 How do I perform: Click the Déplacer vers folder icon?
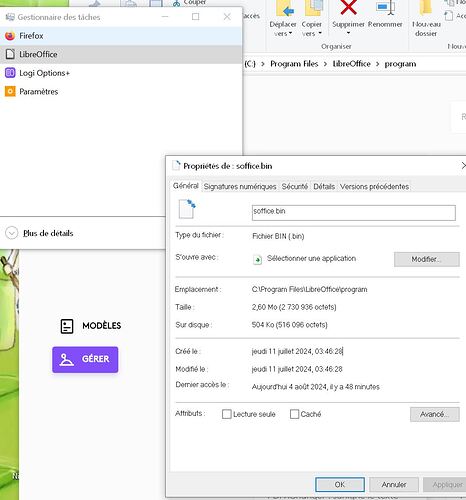[285, 9]
